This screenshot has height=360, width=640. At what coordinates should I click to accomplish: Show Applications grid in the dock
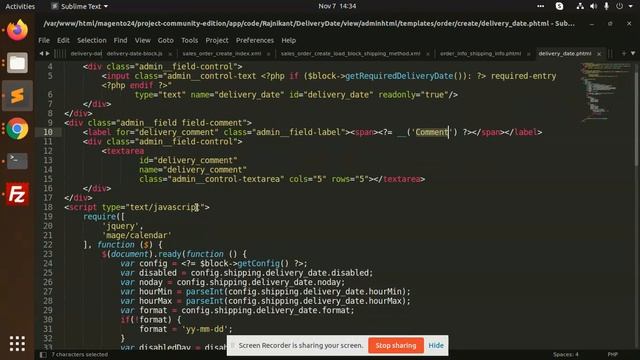[17, 344]
